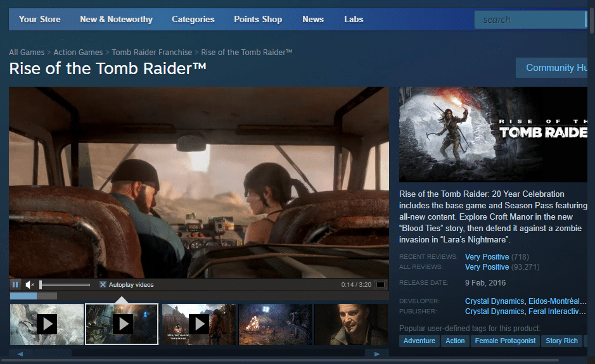Open the Tomb Raider Franchise breadcrumb
Screen dimensions: 595x364
[152, 53]
